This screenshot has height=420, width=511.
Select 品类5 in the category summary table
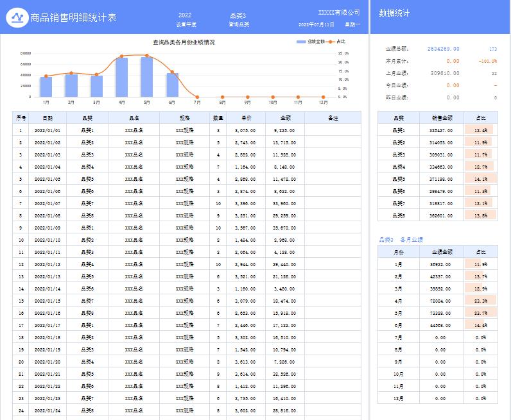[399, 179]
